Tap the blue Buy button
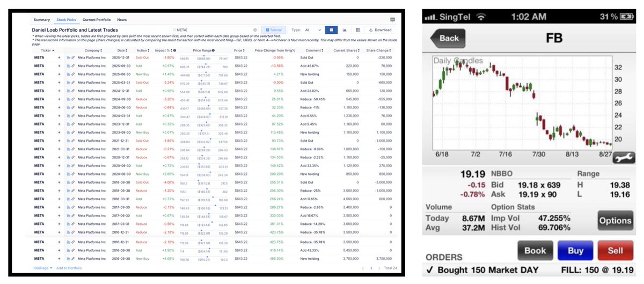Viewport: 644px width, 284px height. pos(574,251)
